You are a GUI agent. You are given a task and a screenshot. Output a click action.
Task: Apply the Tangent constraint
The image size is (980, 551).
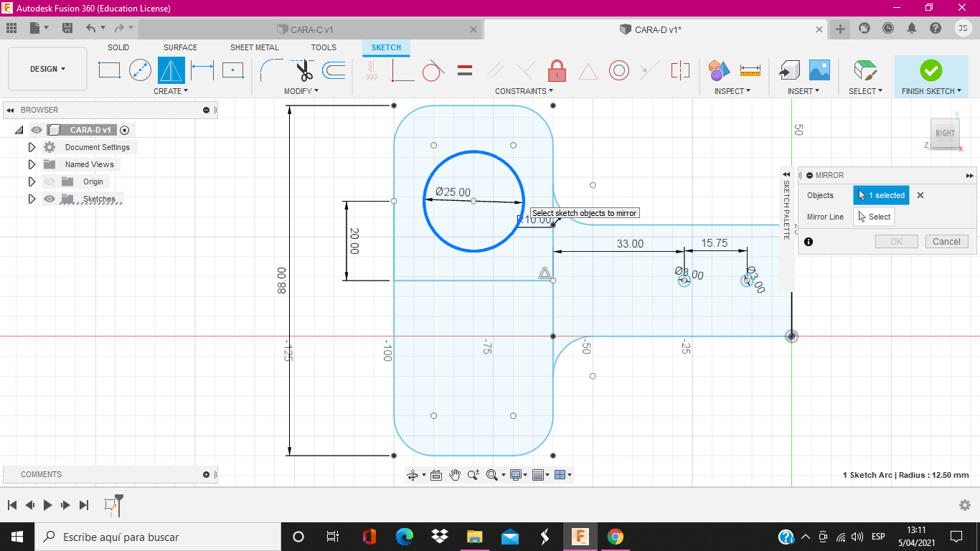coord(433,70)
